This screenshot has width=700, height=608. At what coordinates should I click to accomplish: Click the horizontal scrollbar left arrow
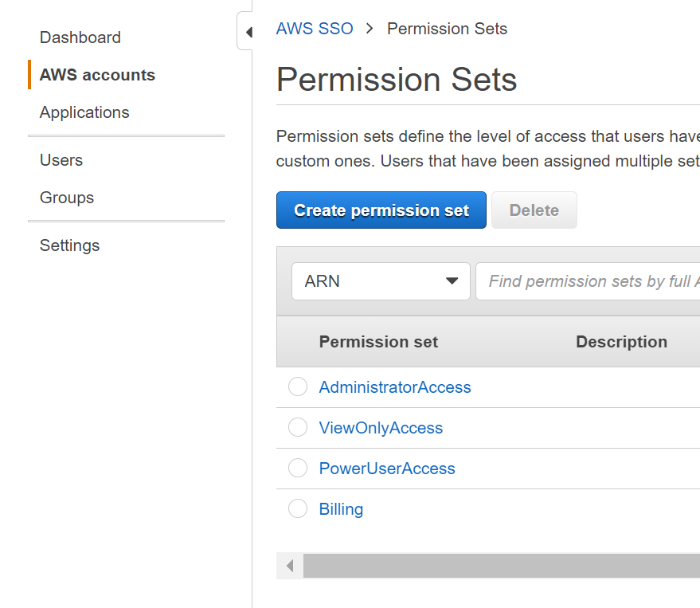click(290, 566)
